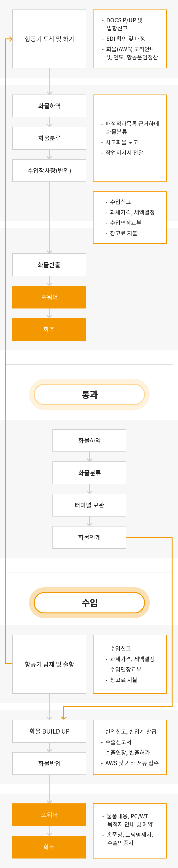Image resolution: width=178 pixels, height=868 pixels.
Task: Open the 반입신고, 반입계 발급 info box
Action: point(130,747)
